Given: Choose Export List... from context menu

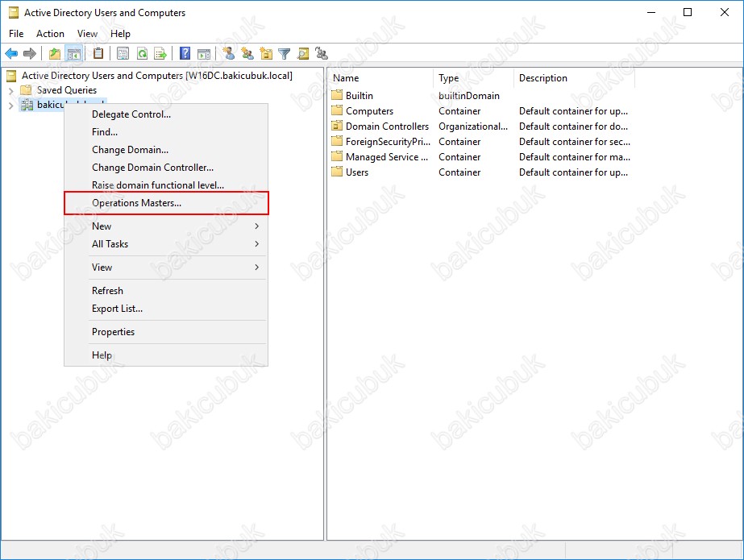Looking at the screenshot, I should pos(166,309).
